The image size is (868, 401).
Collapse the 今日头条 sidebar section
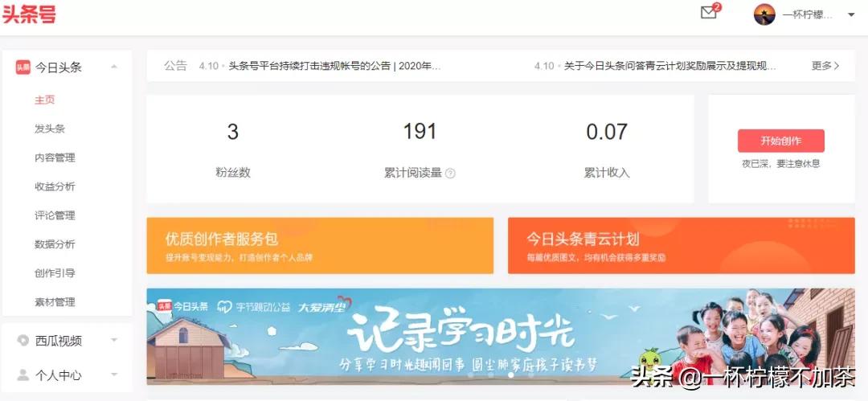point(114,67)
